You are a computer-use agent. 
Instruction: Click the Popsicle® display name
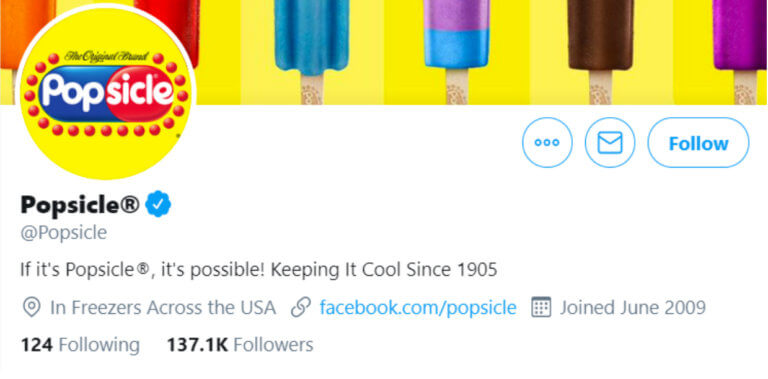(80, 204)
